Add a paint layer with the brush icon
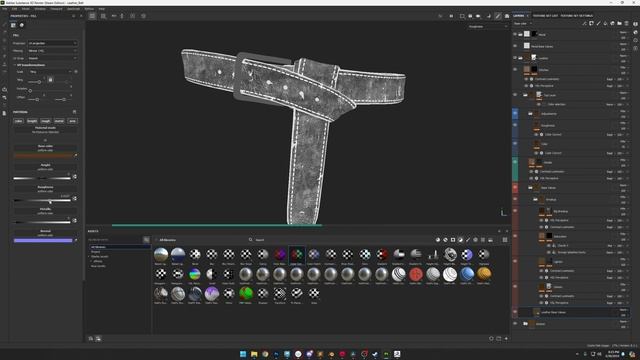This screenshot has width=640, height=360. pyautogui.click(x=598, y=24)
